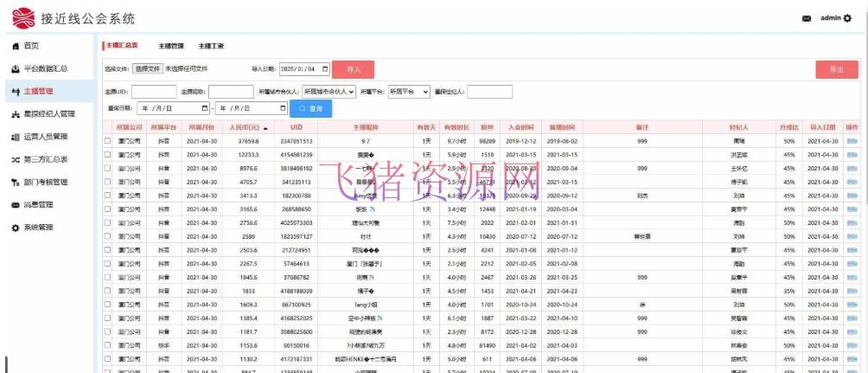Screen dimensions: 868x373
Task: Click sort arrow beside 人民币(元) header
Action: point(265,128)
